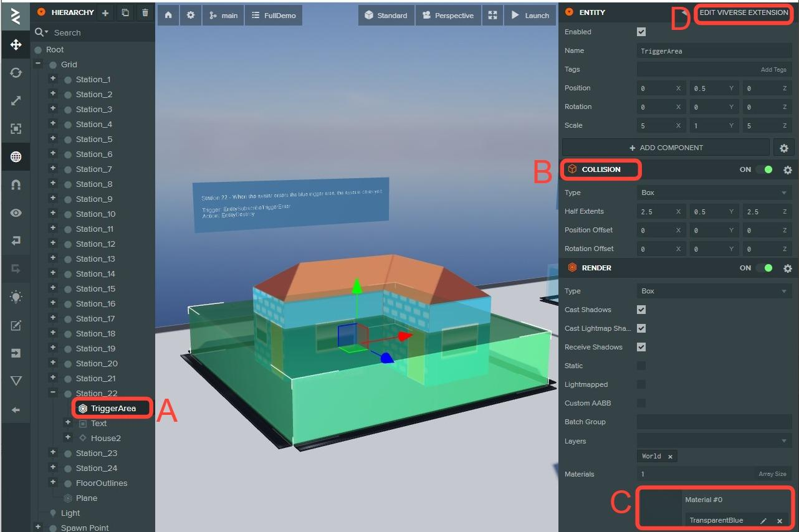Click the Material #0 preview swatch
Image resolution: width=799 pixels, height=532 pixels.
(660, 508)
